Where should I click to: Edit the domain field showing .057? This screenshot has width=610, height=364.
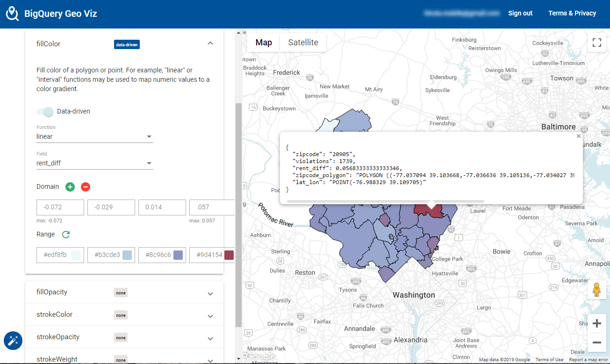(x=212, y=207)
